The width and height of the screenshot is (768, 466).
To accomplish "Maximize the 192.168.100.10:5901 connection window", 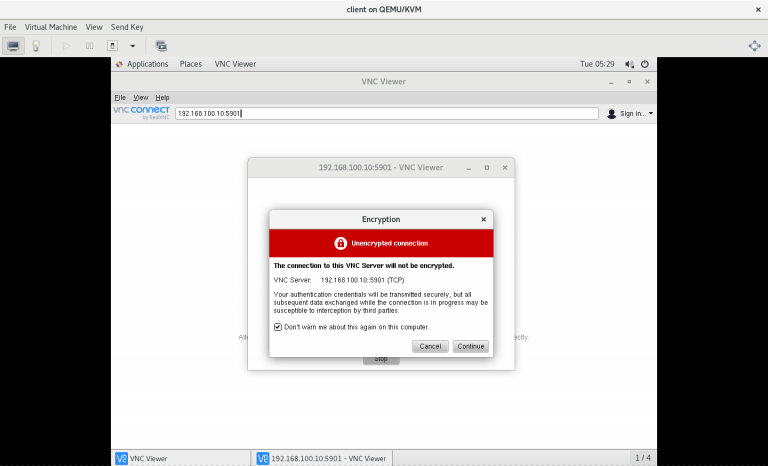I will [x=487, y=168].
